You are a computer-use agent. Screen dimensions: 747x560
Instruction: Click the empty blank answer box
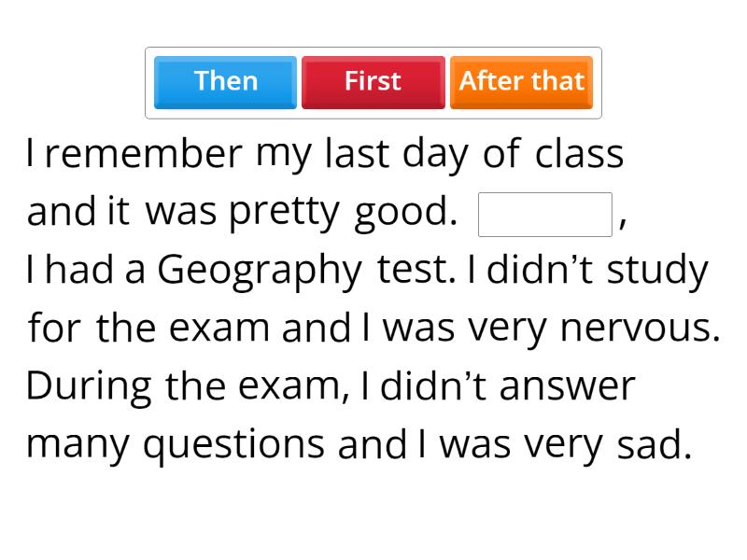[x=544, y=215]
